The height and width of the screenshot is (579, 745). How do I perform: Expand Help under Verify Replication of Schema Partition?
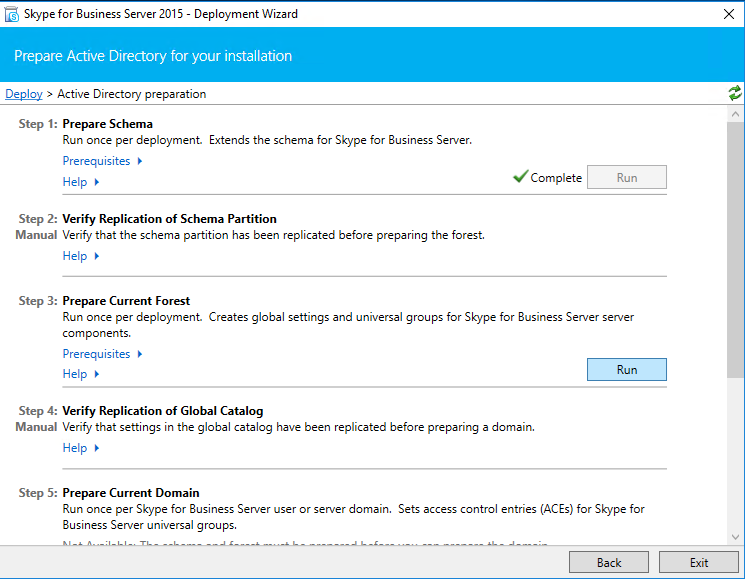point(81,256)
